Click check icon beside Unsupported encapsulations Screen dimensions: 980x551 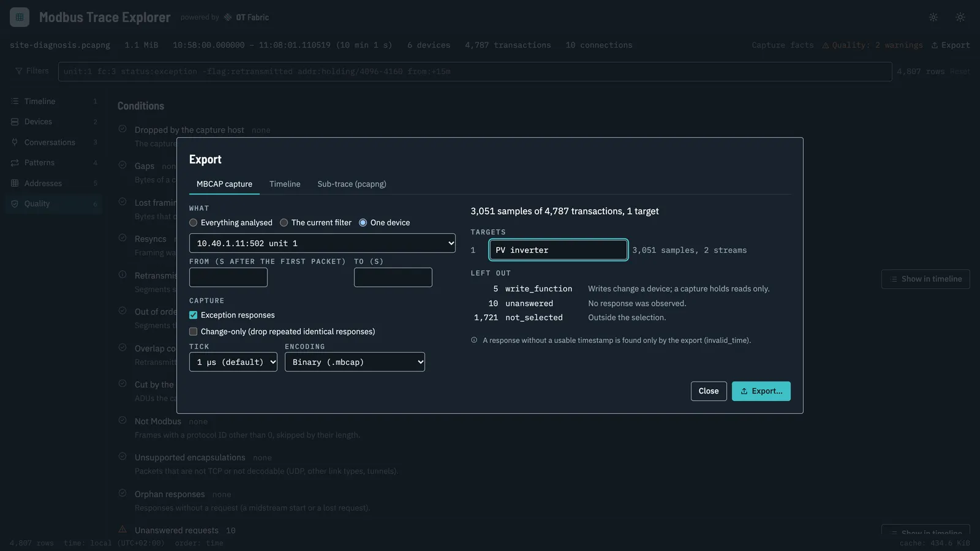(x=123, y=457)
